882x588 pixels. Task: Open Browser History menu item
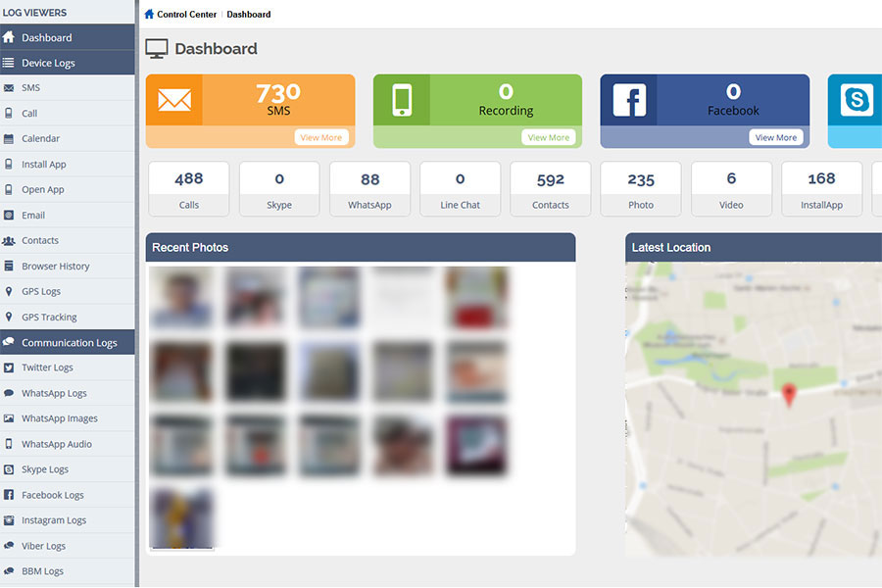[x=55, y=267]
